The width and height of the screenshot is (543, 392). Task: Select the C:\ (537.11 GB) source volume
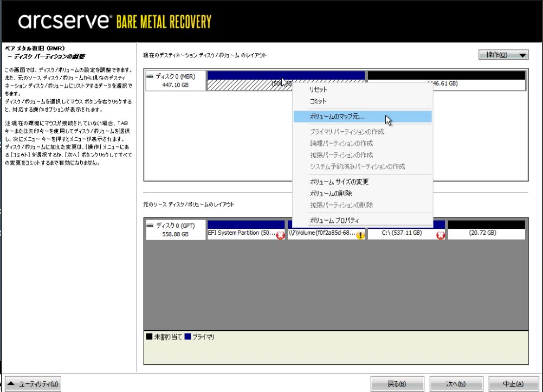point(406,229)
